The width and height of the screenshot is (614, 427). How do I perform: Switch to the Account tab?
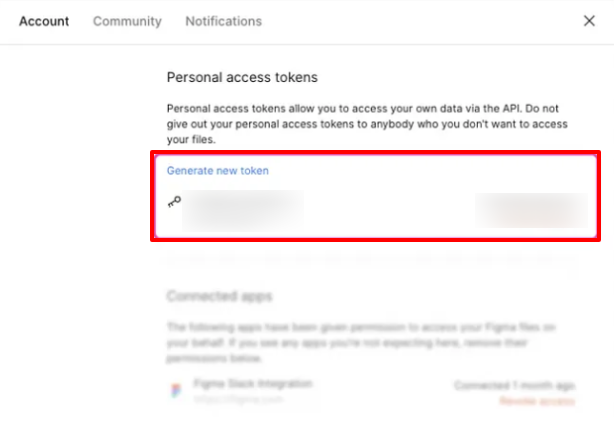point(44,21)
